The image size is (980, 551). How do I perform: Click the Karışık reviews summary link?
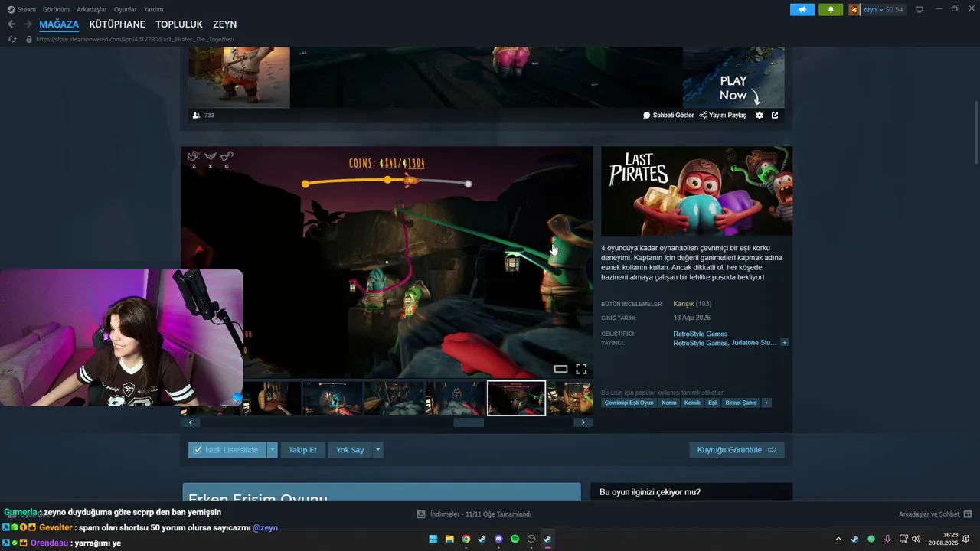point(684,304)
